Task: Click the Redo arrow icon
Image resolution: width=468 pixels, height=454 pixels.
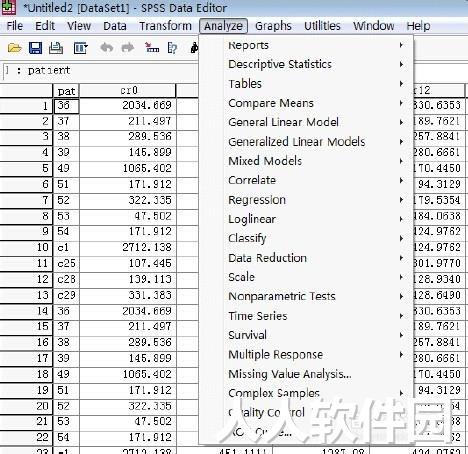Action: click(x=127, y=48)
